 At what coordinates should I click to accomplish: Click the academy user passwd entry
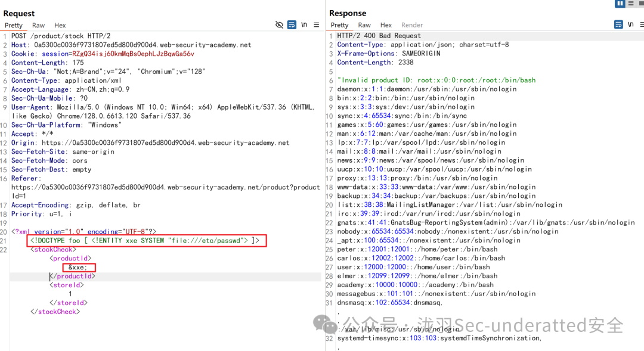click(x=415, y=285)
